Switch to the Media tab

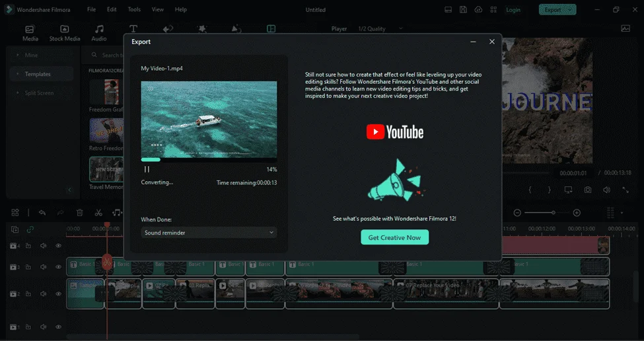click(30, 33)
